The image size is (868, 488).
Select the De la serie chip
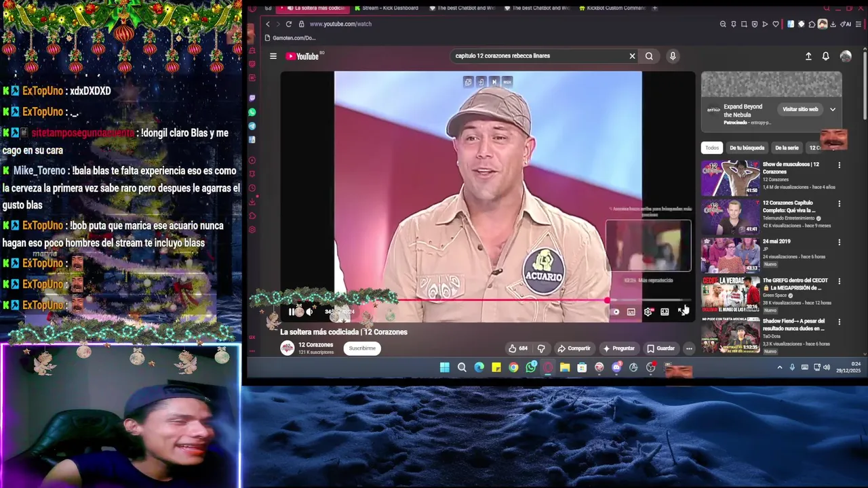[x=787, y=148]
